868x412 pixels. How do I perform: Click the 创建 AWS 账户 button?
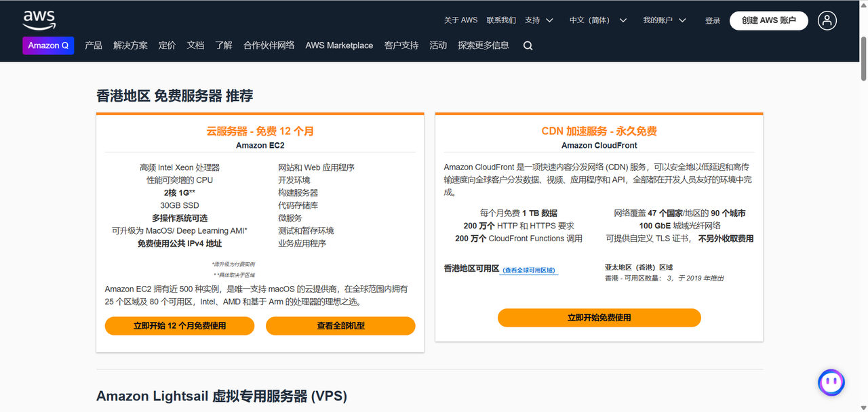(769, 20)
